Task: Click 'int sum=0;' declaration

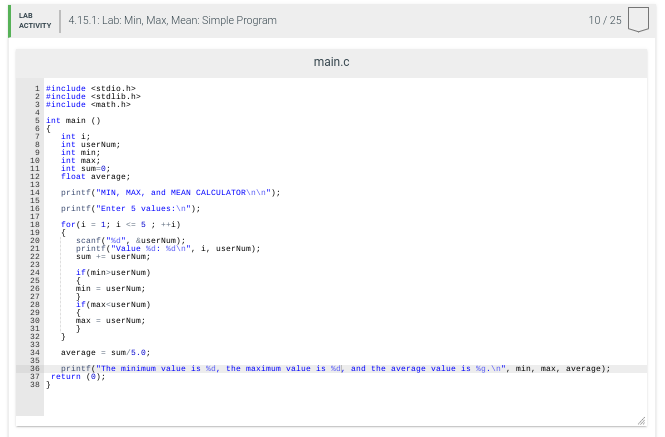Action: tap(86, 168)
